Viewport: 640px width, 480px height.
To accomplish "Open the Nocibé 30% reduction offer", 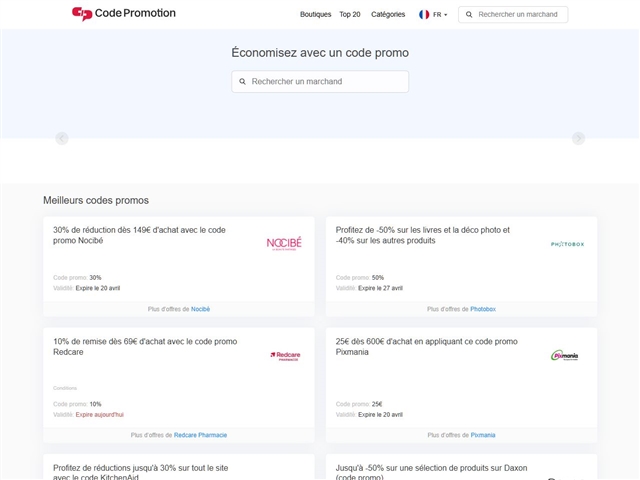I will [x=139, y=235].
